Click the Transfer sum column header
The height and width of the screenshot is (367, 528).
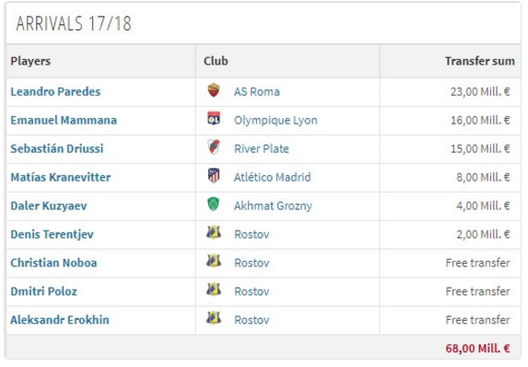pos(480,61)
